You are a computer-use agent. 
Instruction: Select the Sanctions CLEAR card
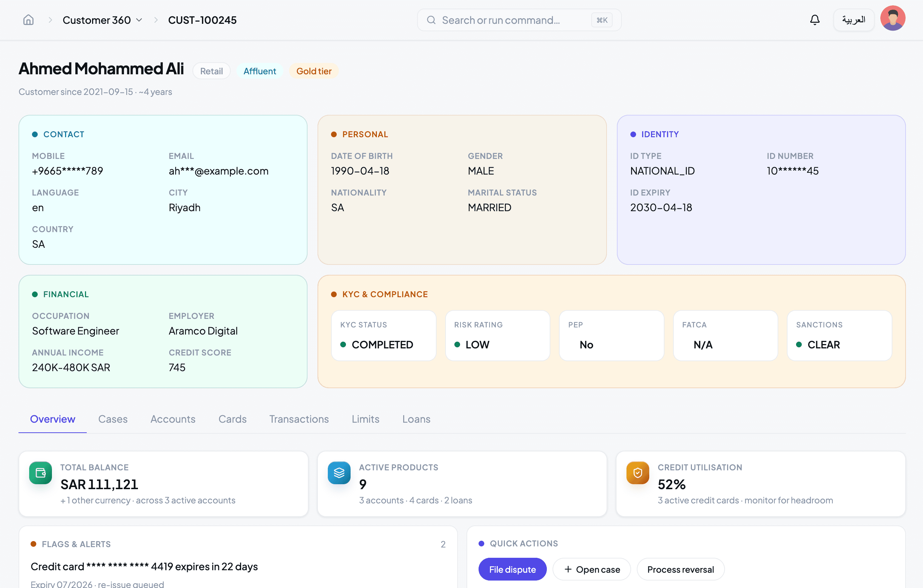(839, 335)
